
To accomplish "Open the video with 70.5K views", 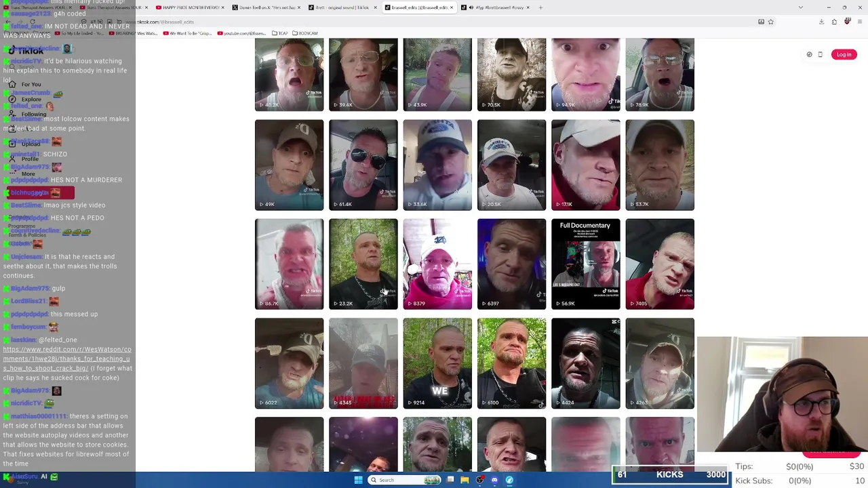I will coord(511,75).
